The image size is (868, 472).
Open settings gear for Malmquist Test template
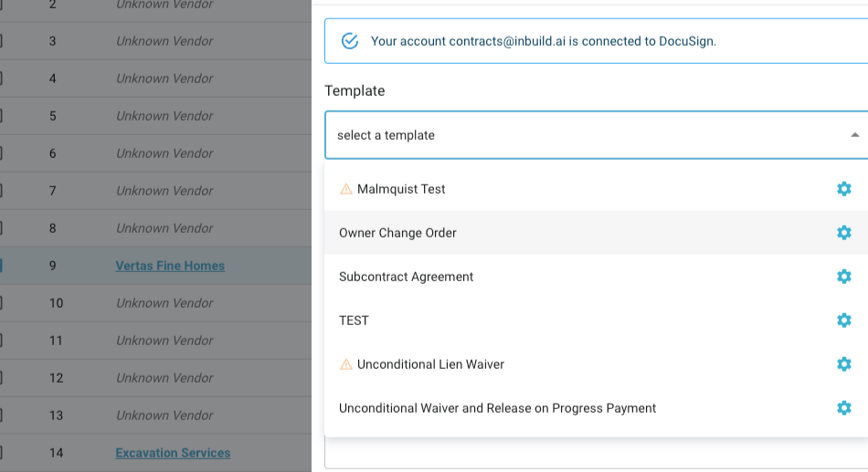coord(844,189)
